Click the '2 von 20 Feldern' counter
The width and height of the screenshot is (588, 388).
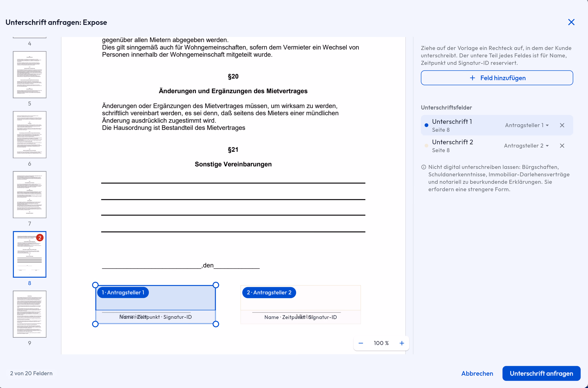tap(31, 373)
